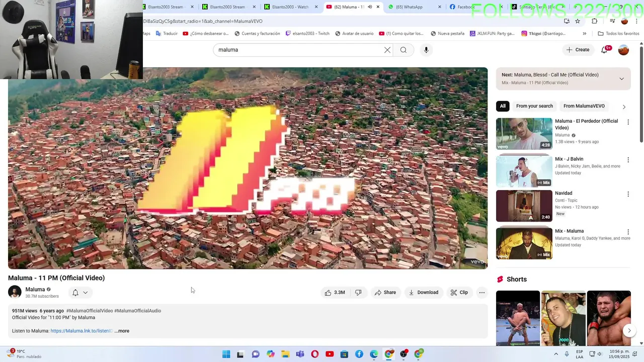Screen dimensions: 644x362
Task: Like the video with 3.3M likes
Action: tap(335, 293)
